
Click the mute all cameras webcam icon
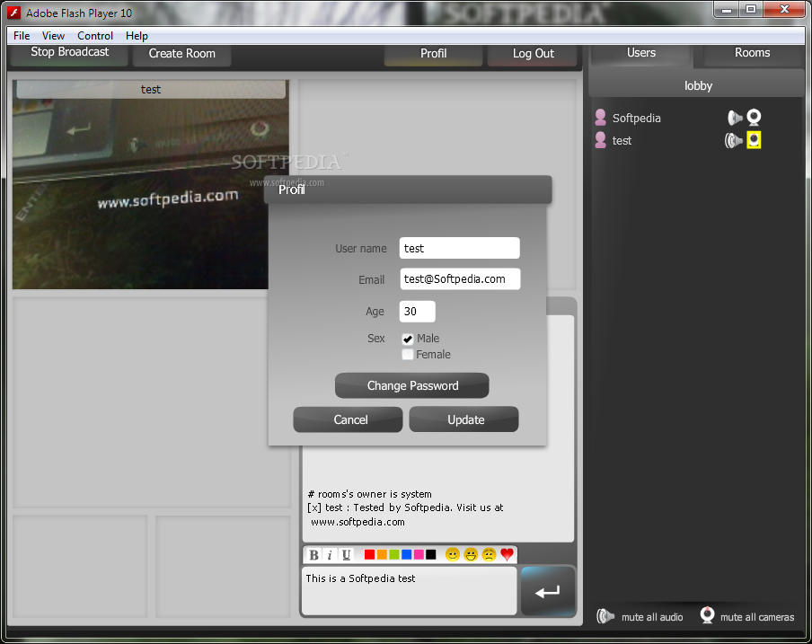[708, 615]
